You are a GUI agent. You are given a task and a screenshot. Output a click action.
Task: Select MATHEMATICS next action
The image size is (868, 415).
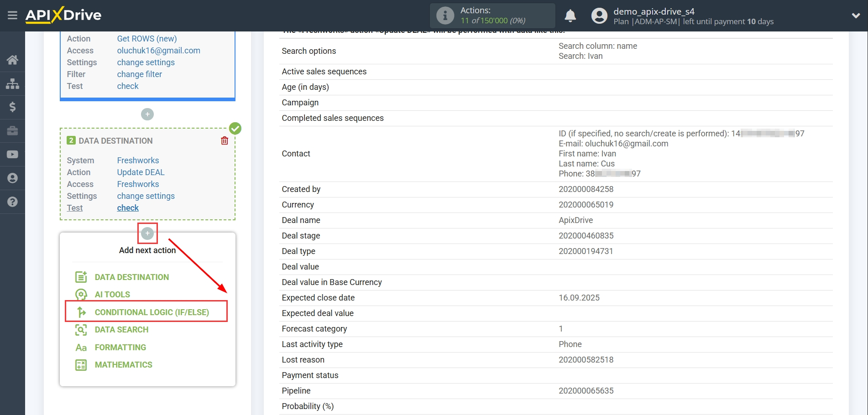tap(124, 365)
